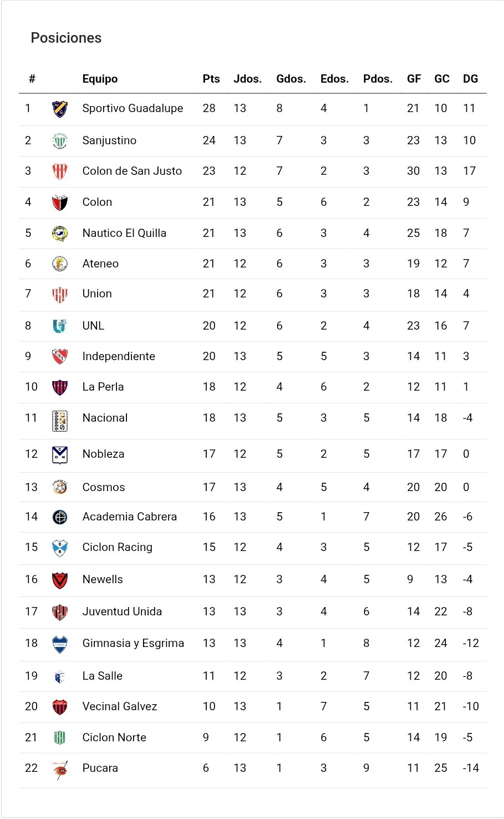Click the Academia Cabrera round emblem

point(60,517)
